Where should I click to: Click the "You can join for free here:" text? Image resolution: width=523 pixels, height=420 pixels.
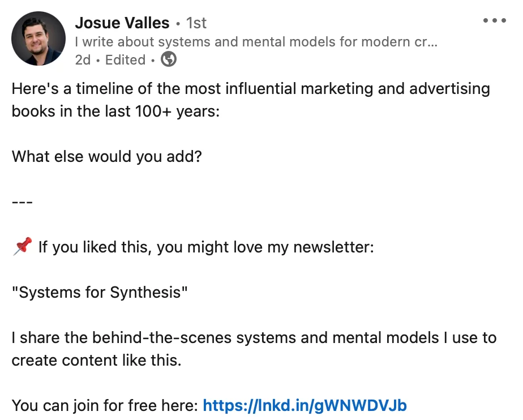click(x=105, y=406)
